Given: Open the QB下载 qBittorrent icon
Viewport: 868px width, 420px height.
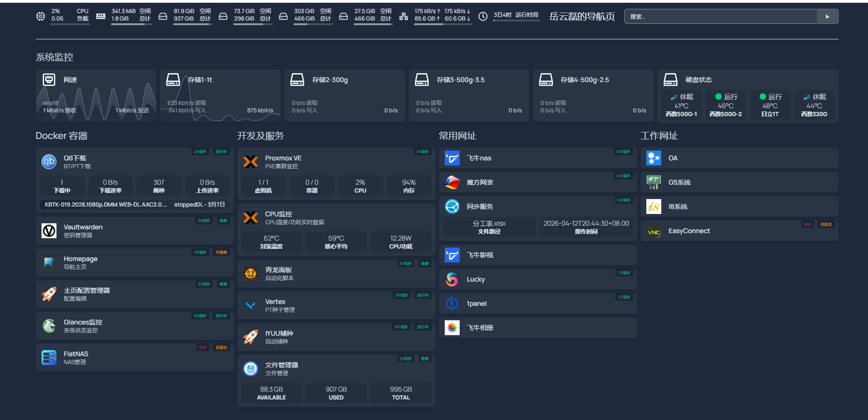Looking at the screenshot, I should click(x=49, y=162).
